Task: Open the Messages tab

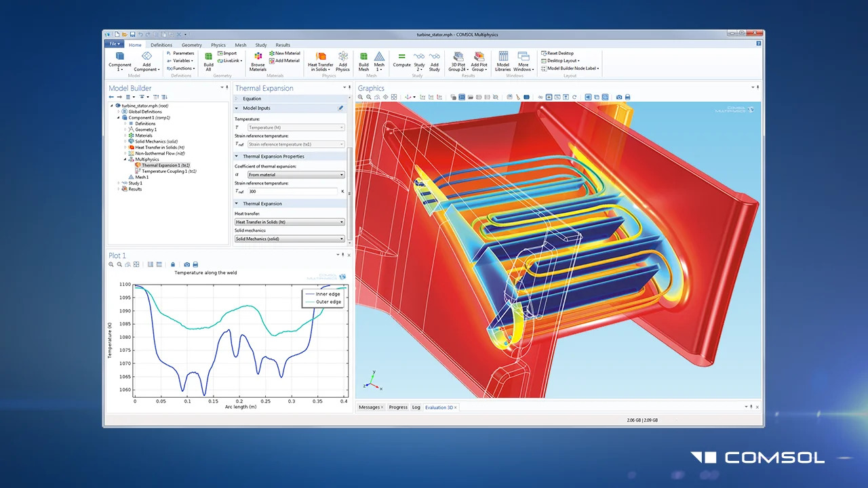Action: point(370,407)
